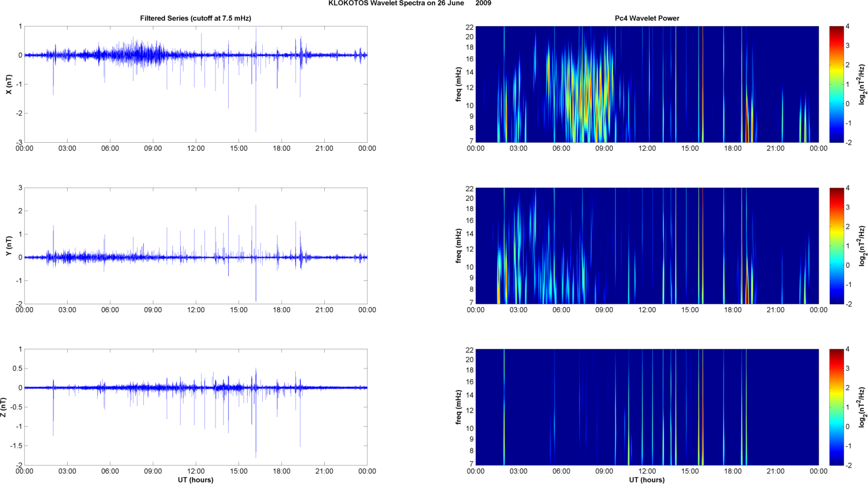The height and width of the screenshot is (484, 868).
Task: Click the KLOKOTOS Wavelet Spectra figure title
Action: point(410,3)
